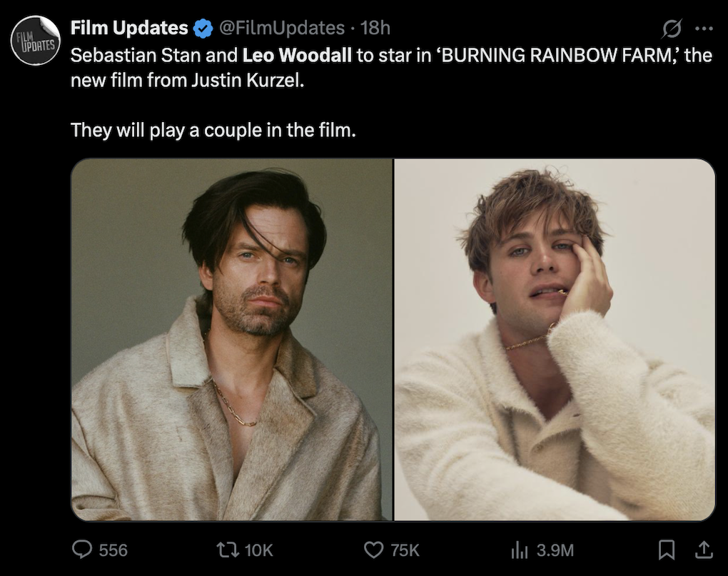Click the 18h timestamp
The width and height of the screenshot is (728, 576).
(x=375, y=29)
